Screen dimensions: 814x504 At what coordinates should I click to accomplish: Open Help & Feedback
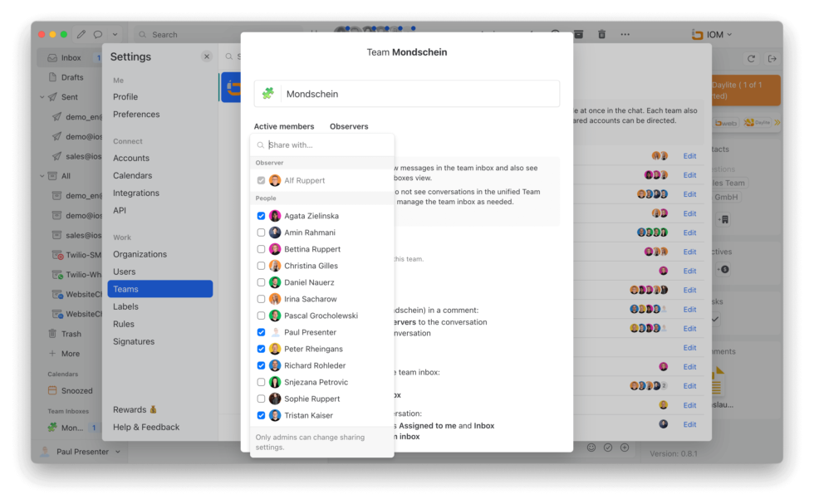[146, 427]
